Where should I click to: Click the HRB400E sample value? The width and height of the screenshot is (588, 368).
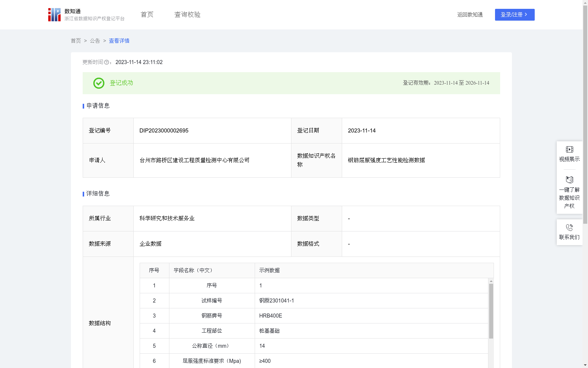click(x=270, y=316)
